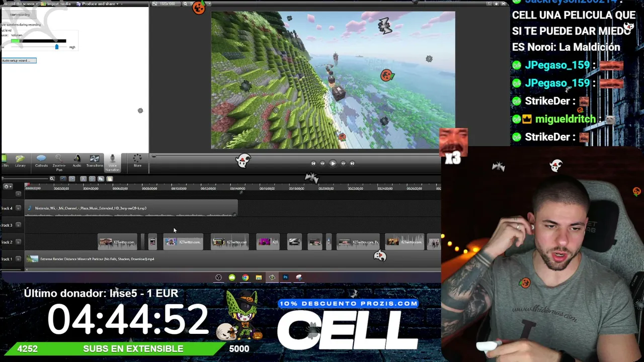Click Produce and share

(96, 4)
